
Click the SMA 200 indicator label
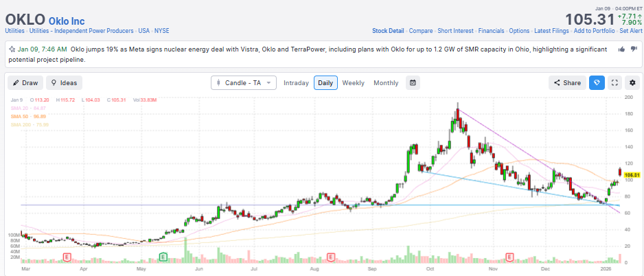(x=30, y=124)
